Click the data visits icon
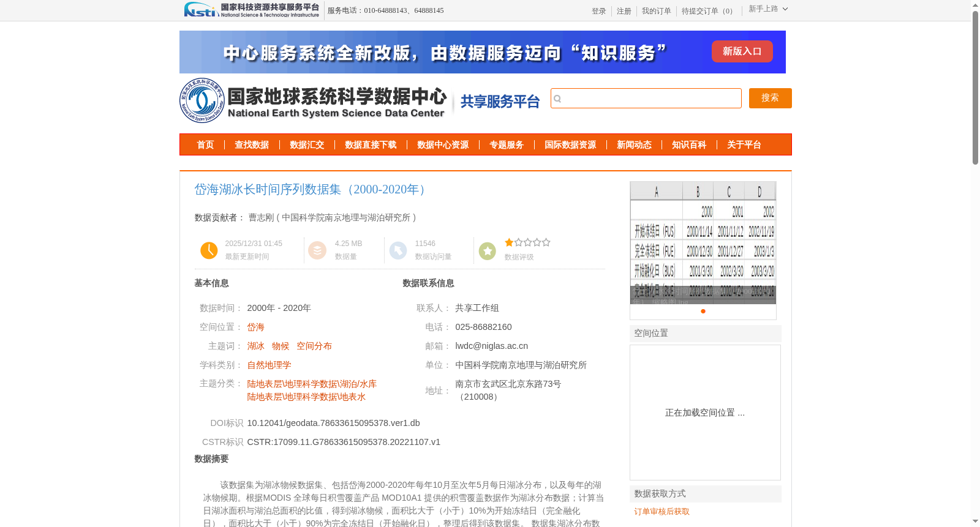Screen dimensions: 980x527 click(x=398, y=250)
